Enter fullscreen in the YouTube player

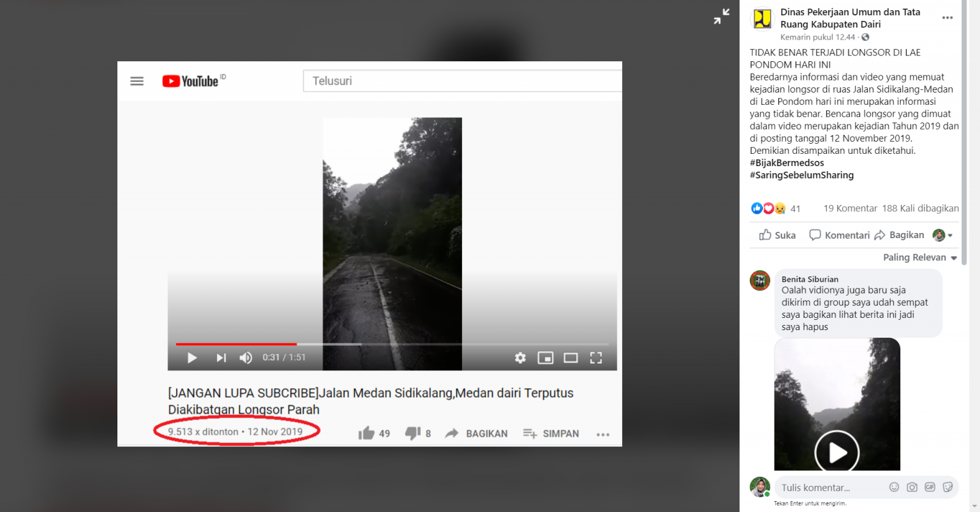click(596, 358)
